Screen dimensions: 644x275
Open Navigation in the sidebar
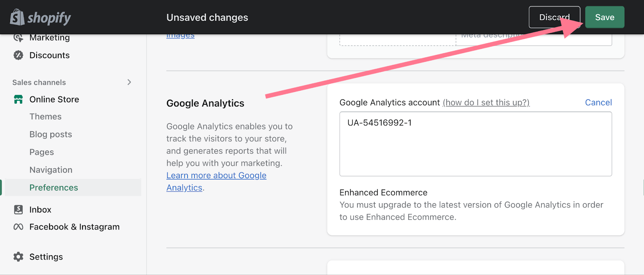point(51,170)
